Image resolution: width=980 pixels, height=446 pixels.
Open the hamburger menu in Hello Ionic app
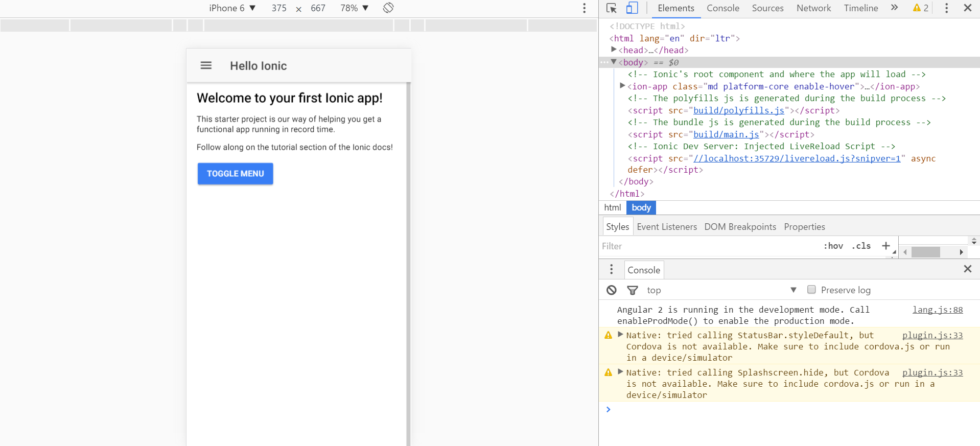pyautogui.click(x=206, y=65)
